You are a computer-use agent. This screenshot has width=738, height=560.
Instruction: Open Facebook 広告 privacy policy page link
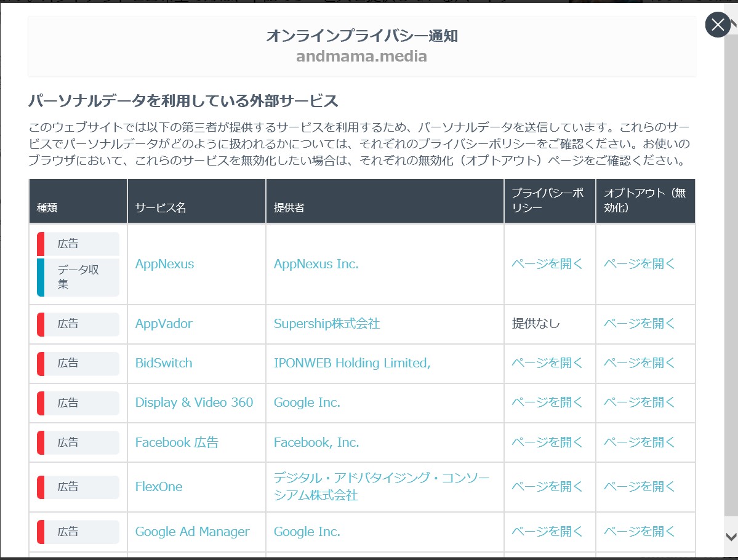[x=547, y=442]
